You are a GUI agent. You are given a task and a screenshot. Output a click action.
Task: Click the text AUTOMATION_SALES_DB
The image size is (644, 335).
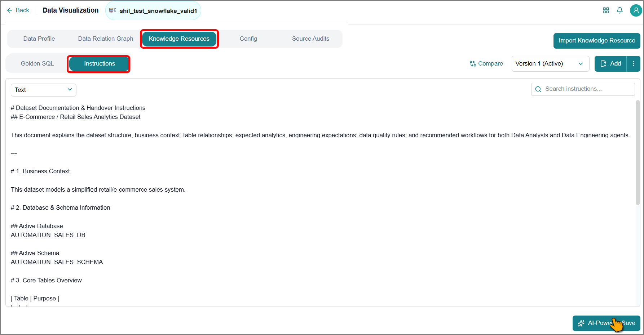pos(48,235)
